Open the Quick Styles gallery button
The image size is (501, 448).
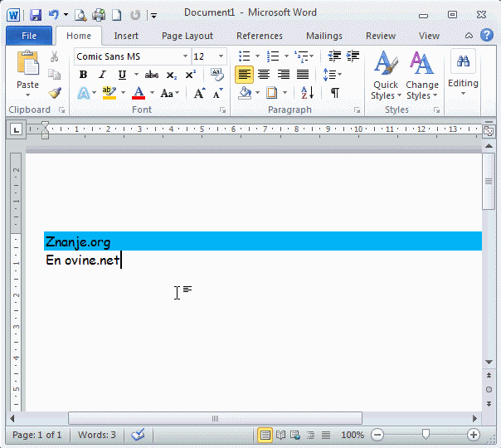point(385,75)
